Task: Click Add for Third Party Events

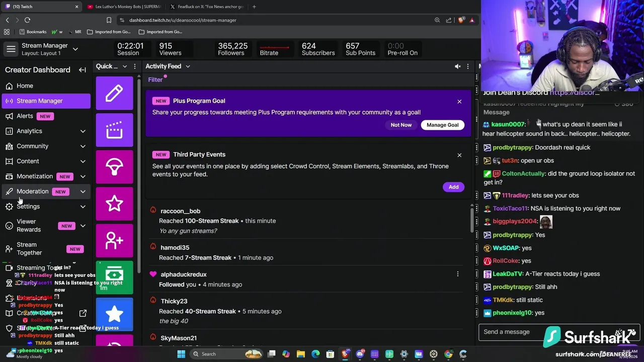Action: (453, 187)
